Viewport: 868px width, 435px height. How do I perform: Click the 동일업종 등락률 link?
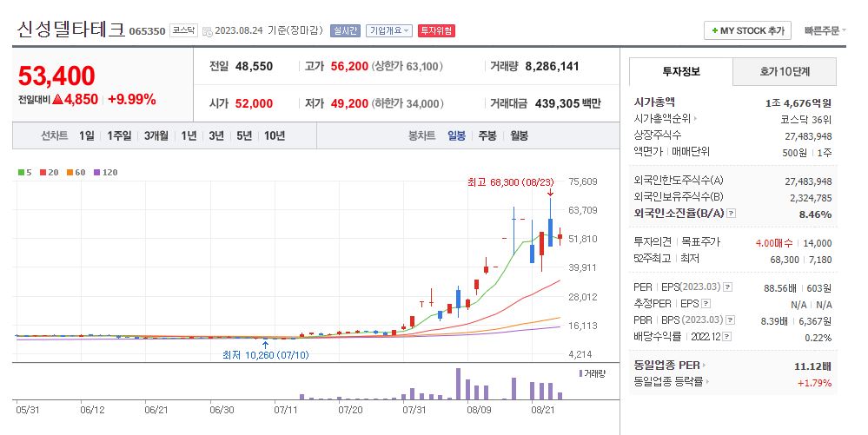point(669,381)
